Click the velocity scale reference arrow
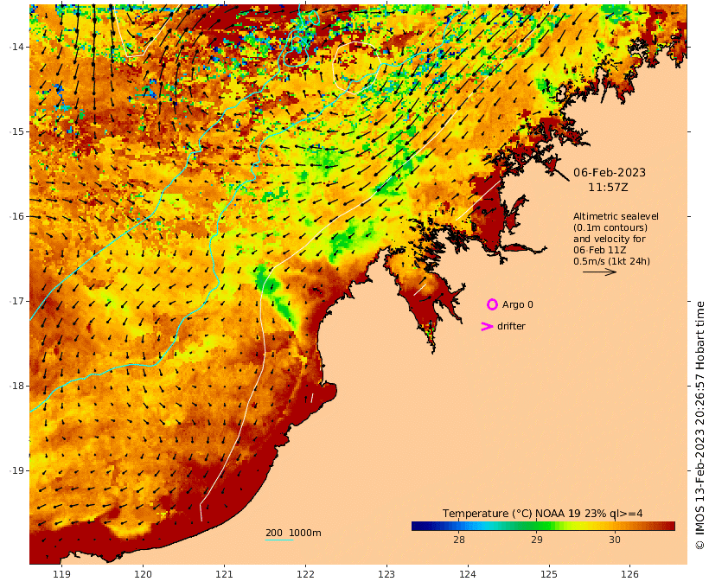This screenshot has height=588, width=709. [x=599, y=272]
